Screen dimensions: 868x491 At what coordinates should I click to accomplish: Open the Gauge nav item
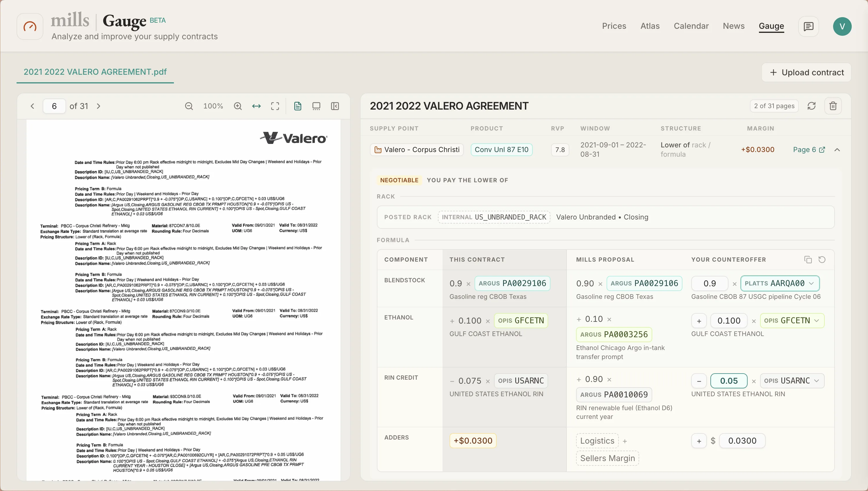(771, 26)
